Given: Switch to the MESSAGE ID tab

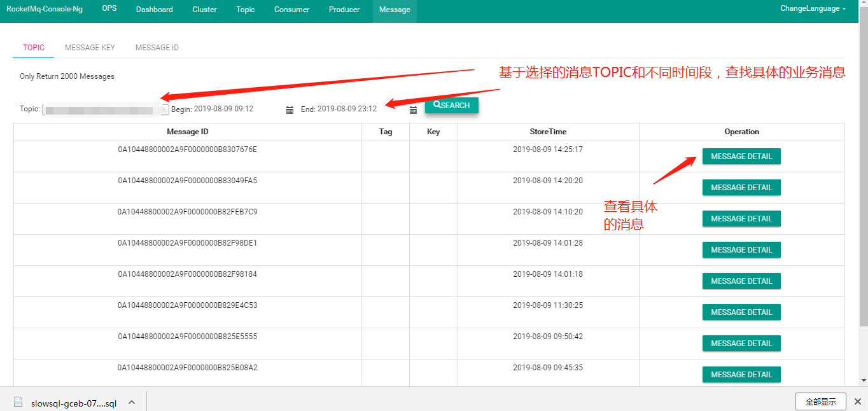Looking at the screenshot, I should [157, 48].
